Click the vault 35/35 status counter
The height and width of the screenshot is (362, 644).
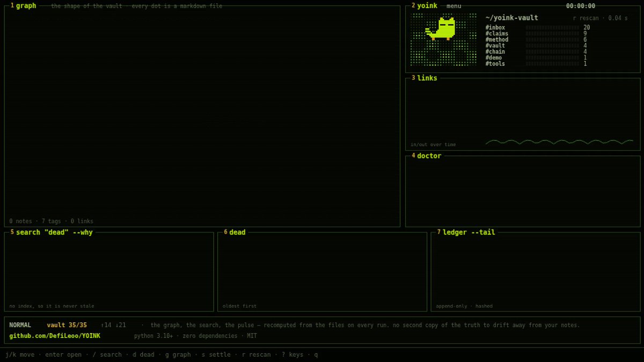click(67, 325)
